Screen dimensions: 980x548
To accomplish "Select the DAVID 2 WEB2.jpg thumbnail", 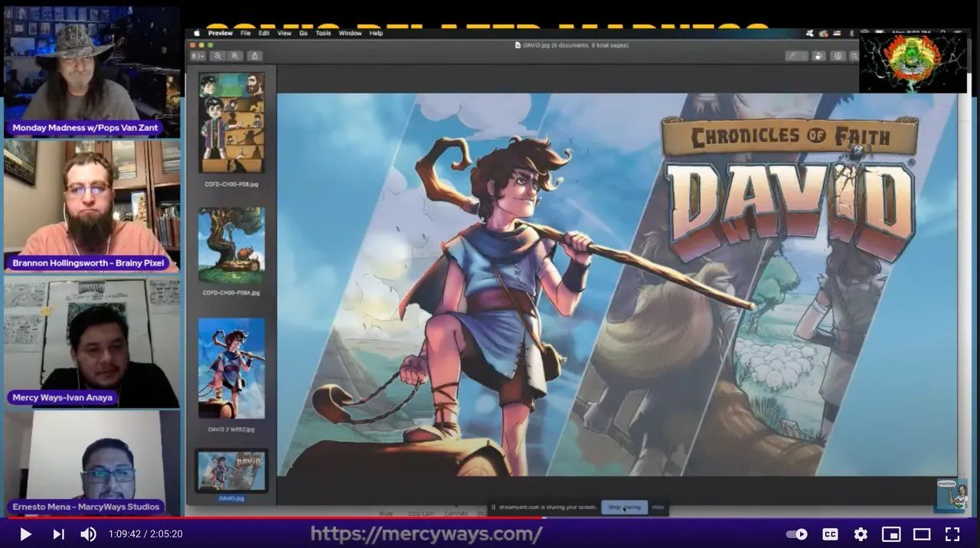I will [231, 368].
